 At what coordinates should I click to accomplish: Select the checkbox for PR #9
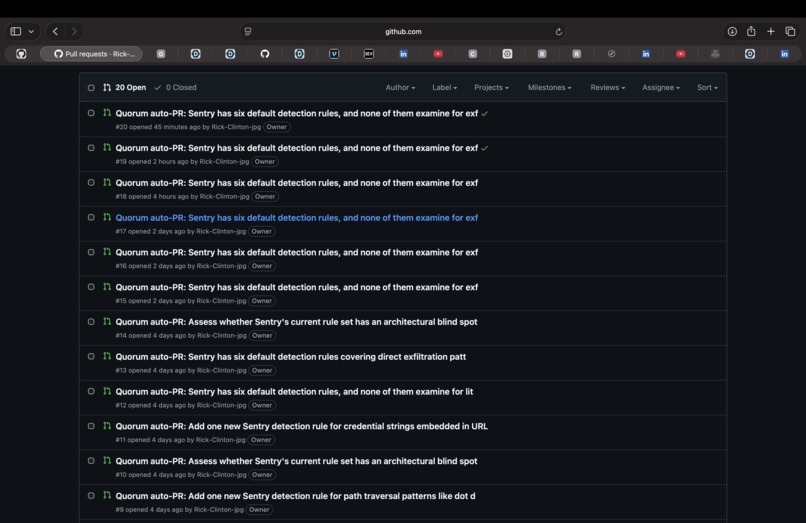(91, 496)
